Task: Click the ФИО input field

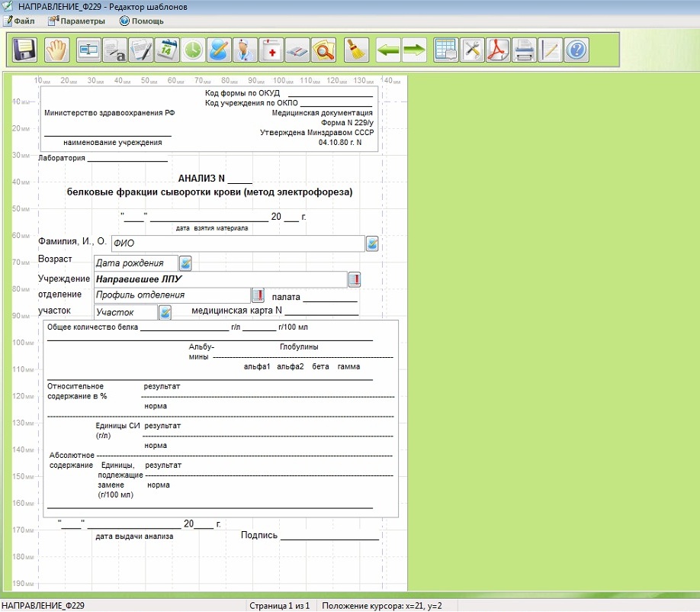Action: tap(238, 243)
